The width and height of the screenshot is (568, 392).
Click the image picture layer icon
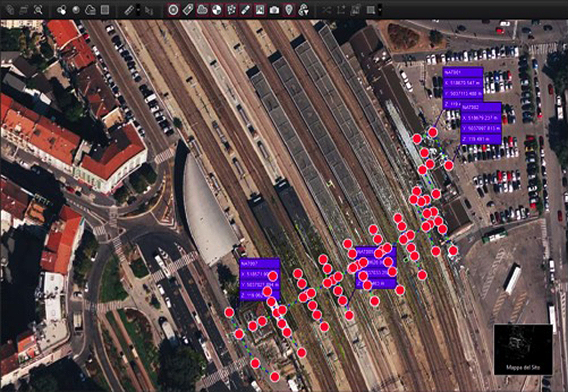click(260, 10)
